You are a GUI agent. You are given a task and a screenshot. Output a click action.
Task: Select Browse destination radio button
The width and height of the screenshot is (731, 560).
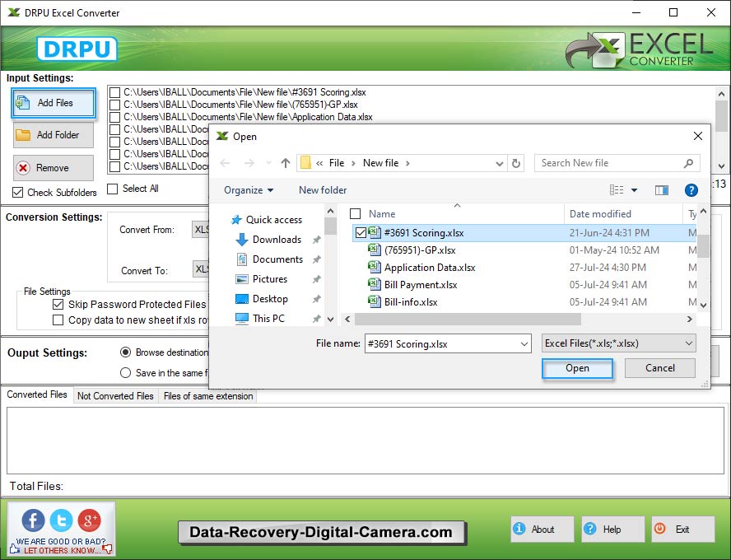(125, 352)
